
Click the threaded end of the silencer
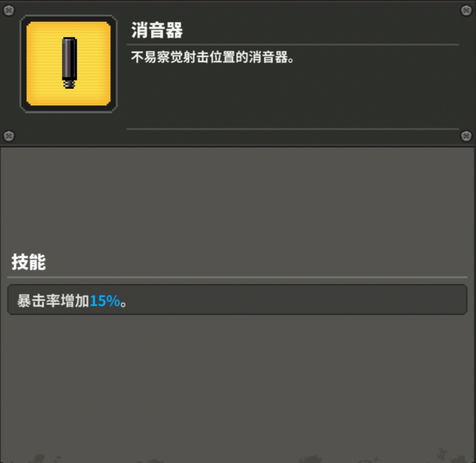70,84
